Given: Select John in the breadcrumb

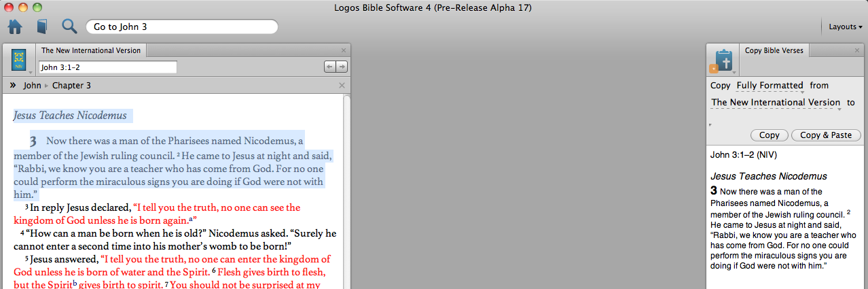Looking at the screenshot, I should click(x=32, y=86).
